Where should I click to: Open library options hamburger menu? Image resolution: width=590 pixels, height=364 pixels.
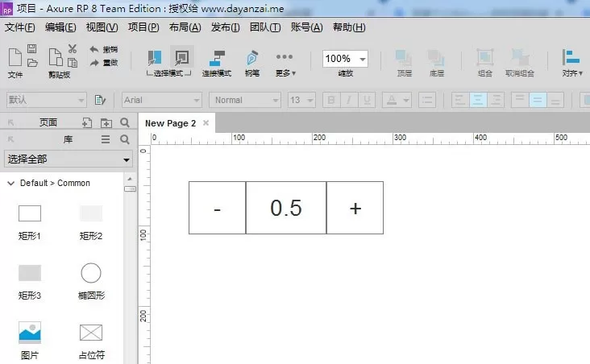(106, 139)
